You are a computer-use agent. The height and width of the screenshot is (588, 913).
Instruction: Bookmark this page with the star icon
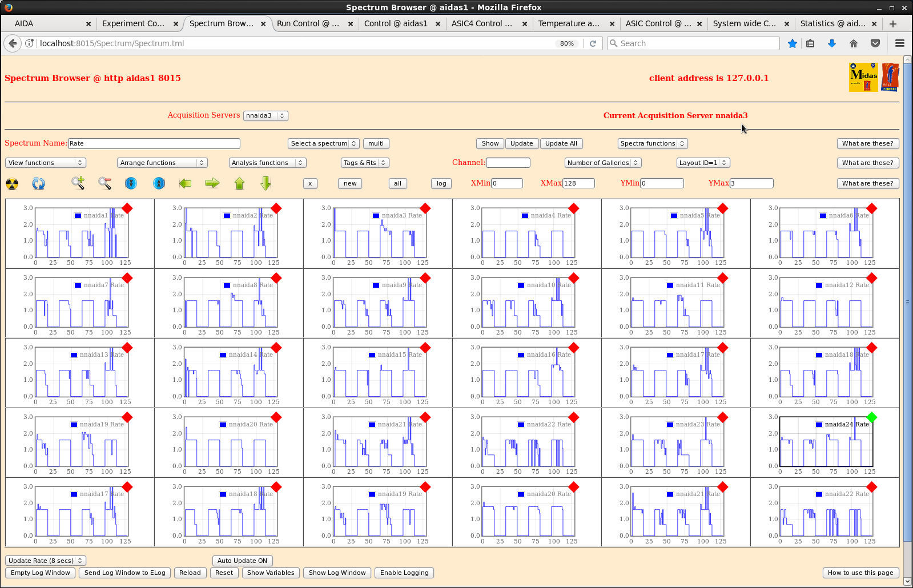point(793,43)
